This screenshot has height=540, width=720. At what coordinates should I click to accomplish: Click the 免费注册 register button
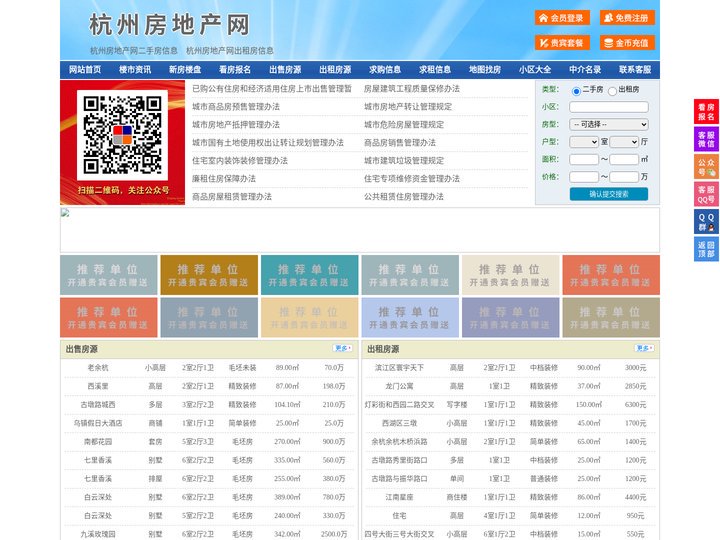click(x=627, y=18)
